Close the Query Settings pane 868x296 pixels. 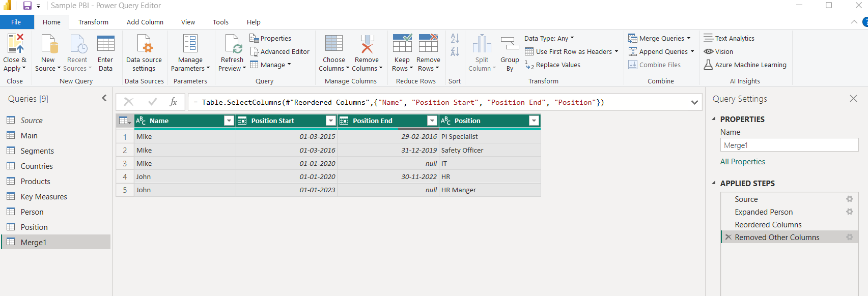pyautogui.click(x=853, y=98)
